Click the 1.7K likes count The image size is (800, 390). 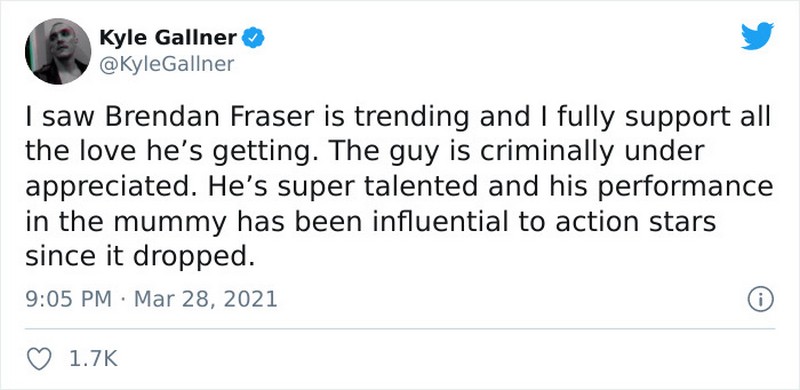point(92,359)
